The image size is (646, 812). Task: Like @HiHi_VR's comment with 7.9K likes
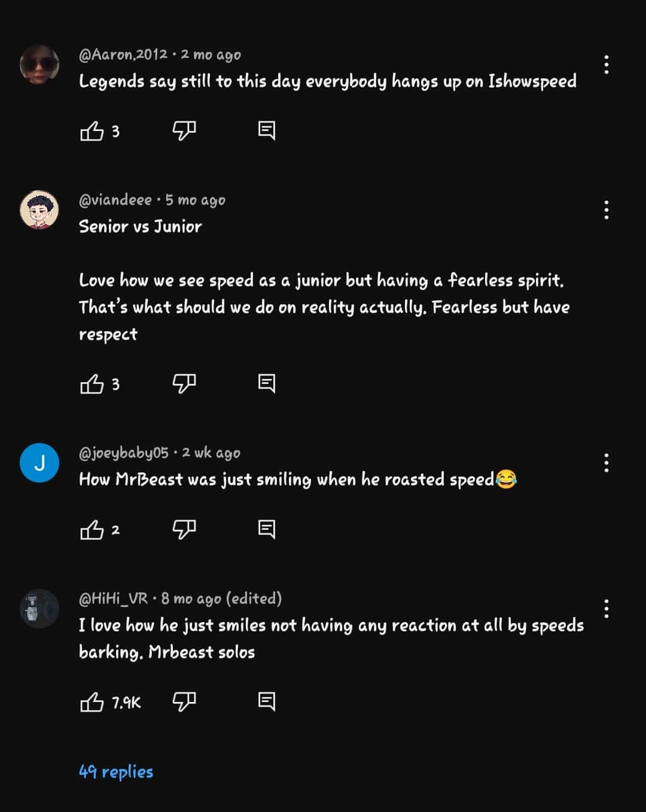click(x=92, y=703)
